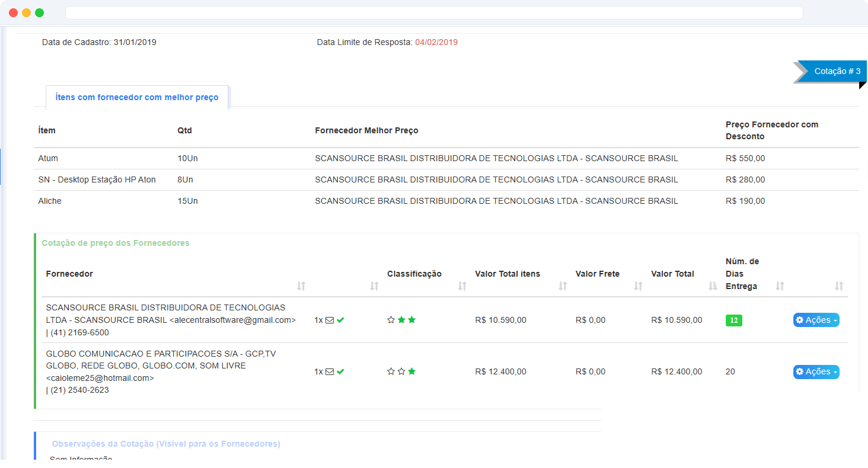Click Valor Total R$ 10.590,00 in SCANSOURCE row

click(676, 320)
